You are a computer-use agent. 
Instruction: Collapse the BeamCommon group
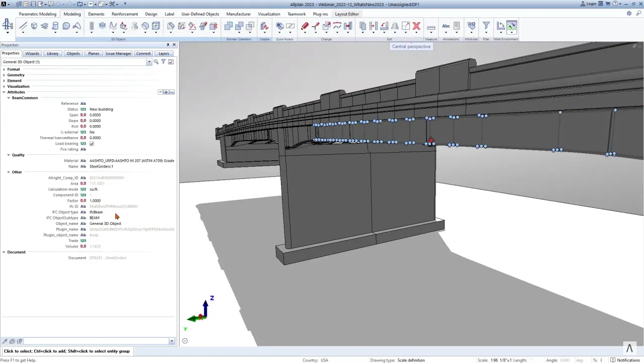9,98
